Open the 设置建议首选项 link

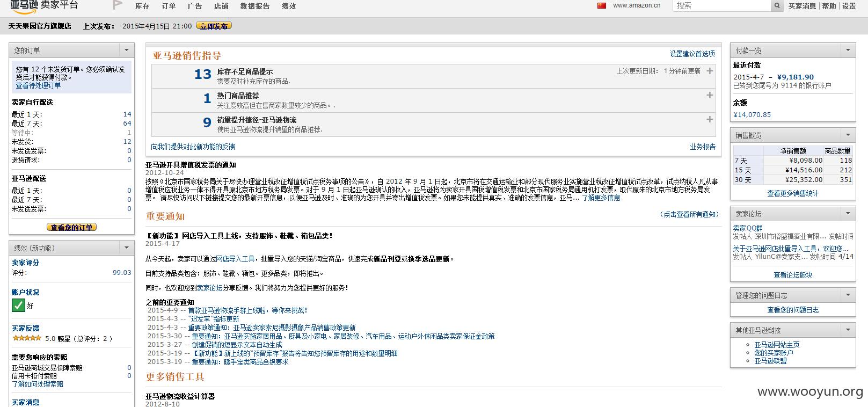[692, 54]
